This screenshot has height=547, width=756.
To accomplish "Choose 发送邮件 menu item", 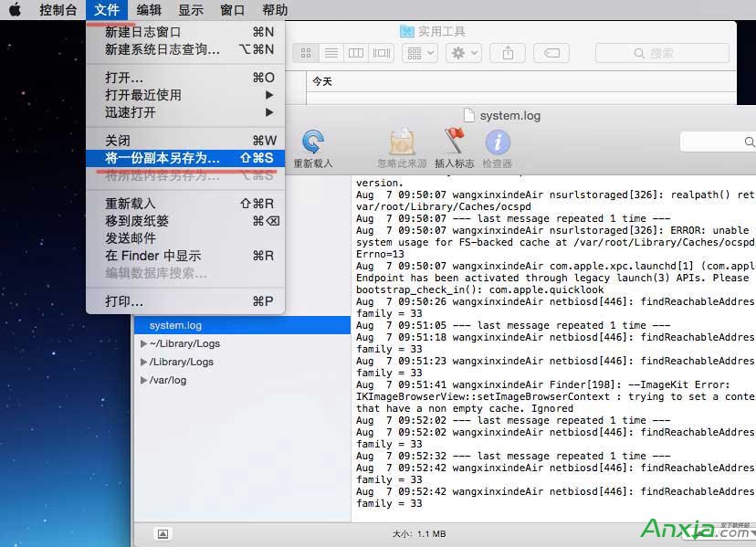I will pos(185,238).
